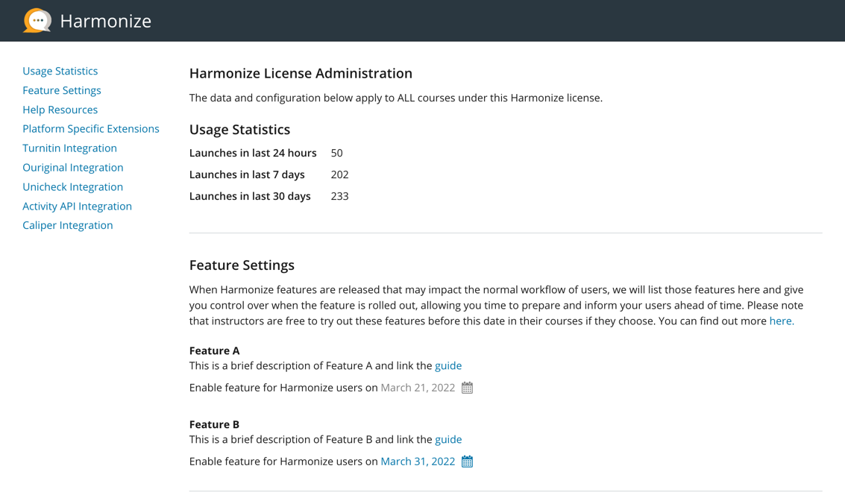Navigate to Ouriginal Integration
The image size is (845, 504).
pos(72,168)
